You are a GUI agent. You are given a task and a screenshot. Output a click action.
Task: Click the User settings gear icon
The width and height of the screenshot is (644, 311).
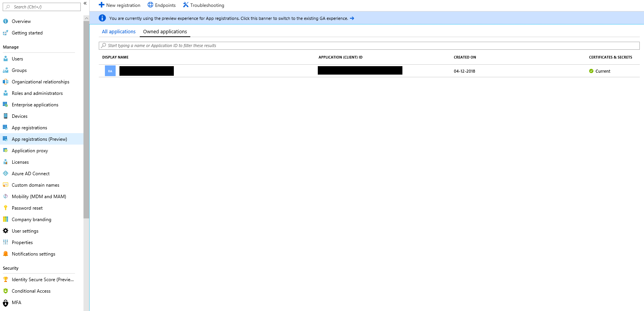(5, 231)
